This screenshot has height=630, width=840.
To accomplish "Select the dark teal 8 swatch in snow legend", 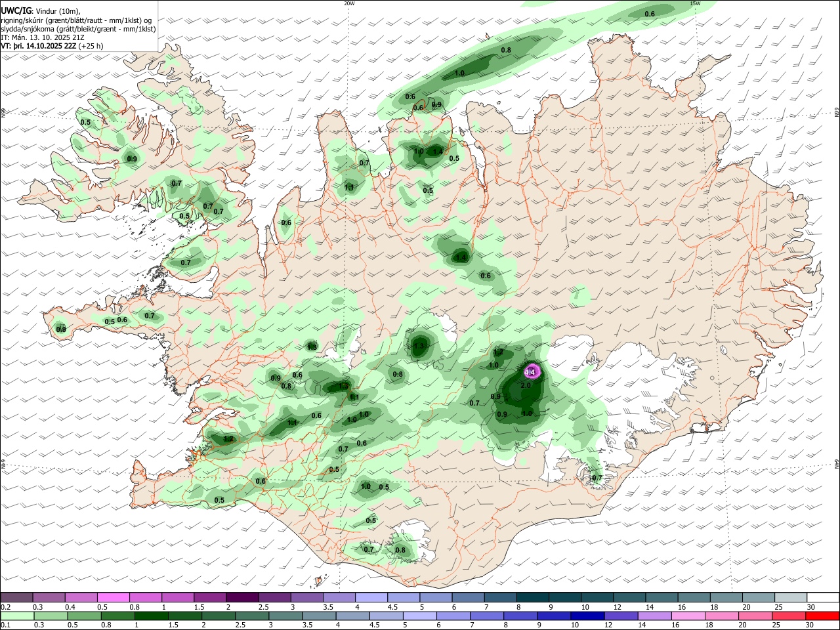I will point(533,597).
